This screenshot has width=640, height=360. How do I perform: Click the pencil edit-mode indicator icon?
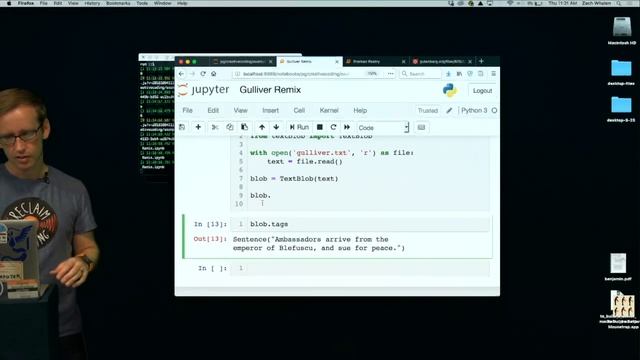point(449,111)
